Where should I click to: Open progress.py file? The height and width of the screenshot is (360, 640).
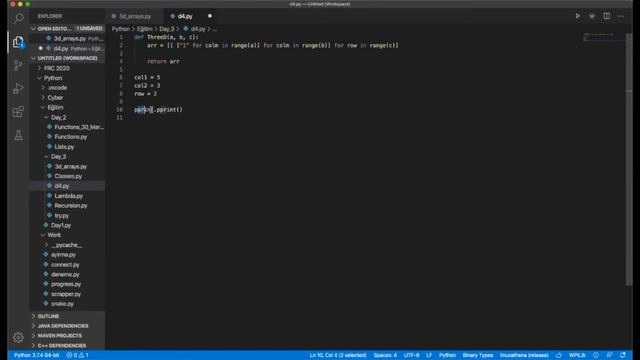67,284
